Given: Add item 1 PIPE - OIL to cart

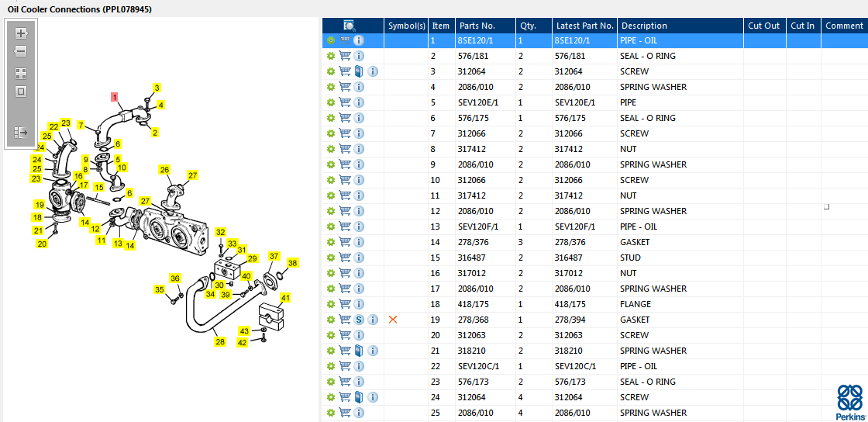Looking at the screenshot, I should coord(345,40).
